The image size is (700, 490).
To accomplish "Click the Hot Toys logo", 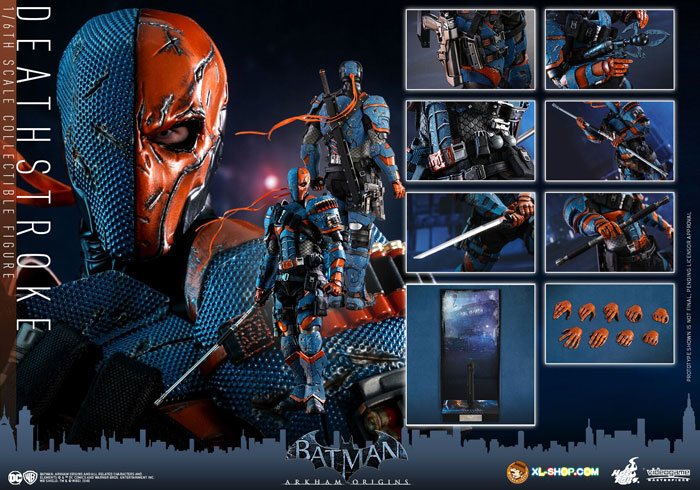I will [x=624, y=470].
